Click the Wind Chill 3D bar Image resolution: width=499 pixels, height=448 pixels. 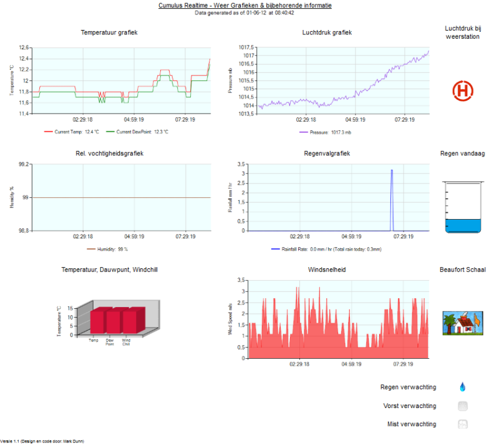pos(130,321)
